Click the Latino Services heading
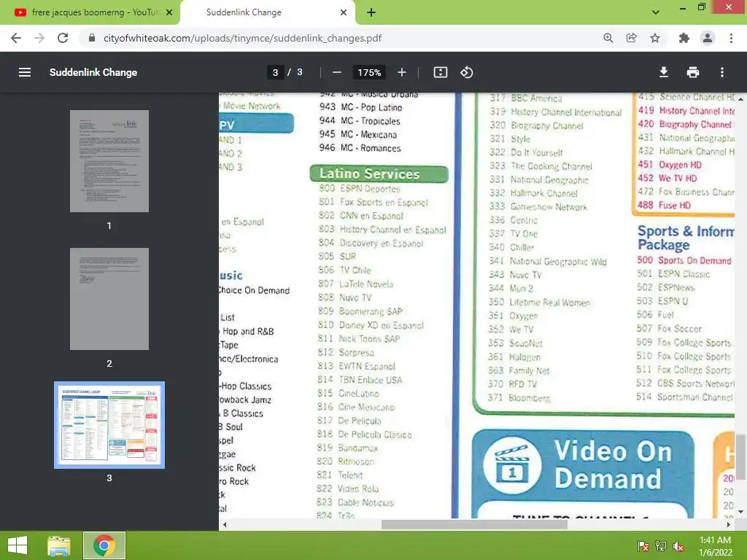Screen dimensions: 747x560 point(379,174)
